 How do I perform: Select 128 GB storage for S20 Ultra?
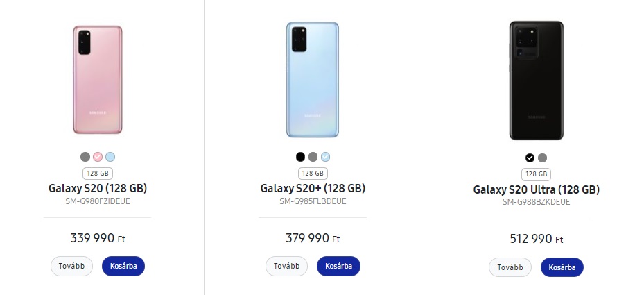point(536,174)
